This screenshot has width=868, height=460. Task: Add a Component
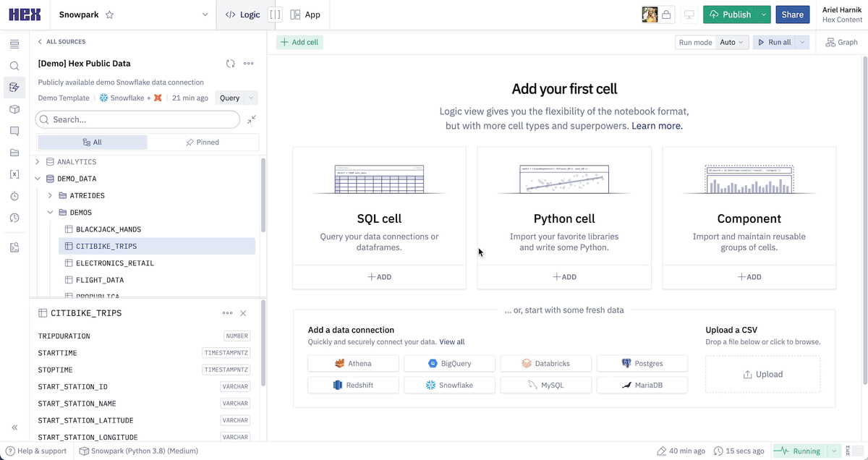pos(749,277)
